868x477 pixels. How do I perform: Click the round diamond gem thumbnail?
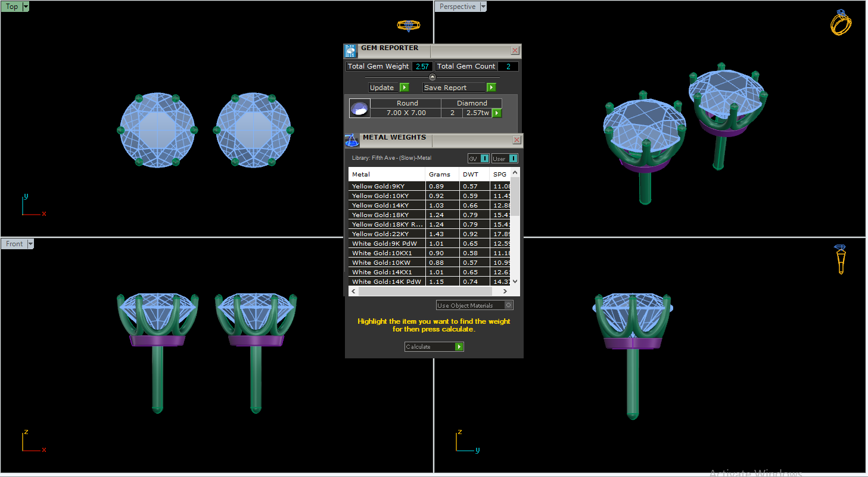pos(359,109)
